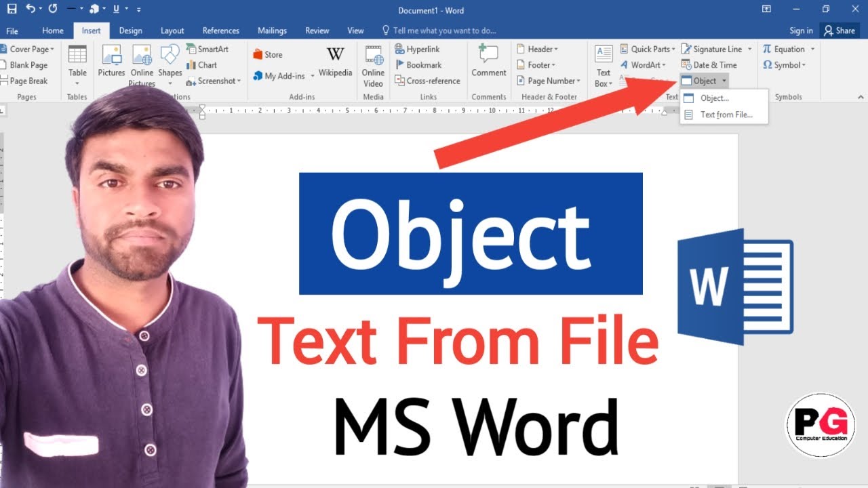The width and height of the screenshot is (868, 488).
Task: Insert a Cross-reference
Action: click(x=428, y=81)
